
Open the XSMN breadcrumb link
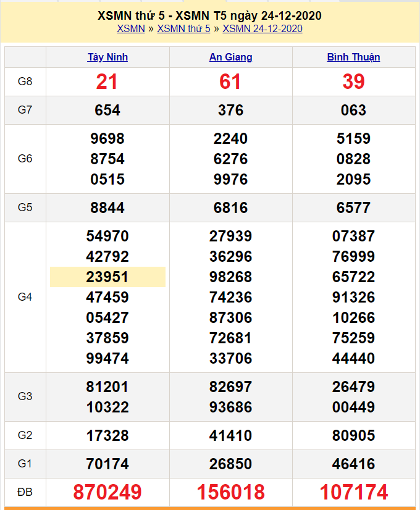pyautogui.click(x=130, y=28)
